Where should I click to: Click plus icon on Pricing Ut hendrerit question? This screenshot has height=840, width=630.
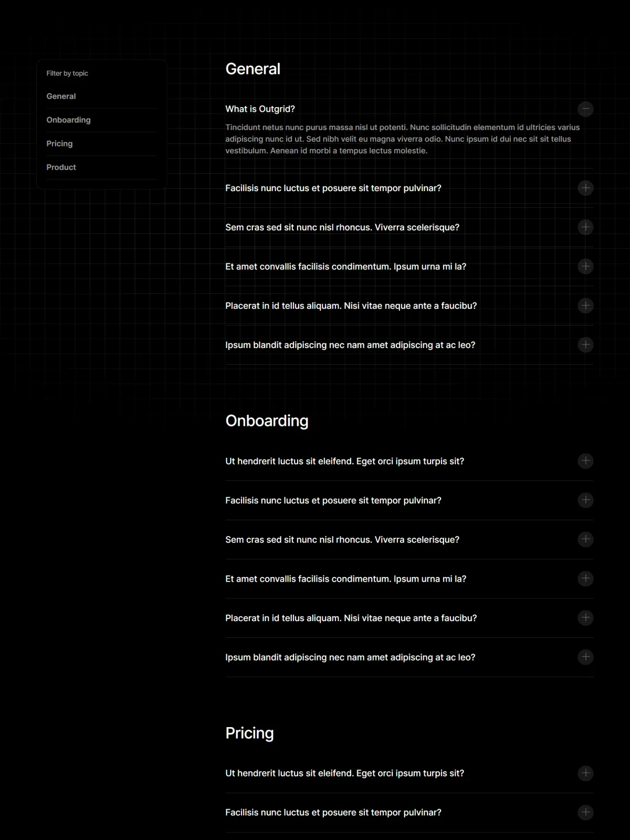coord(585,773)
